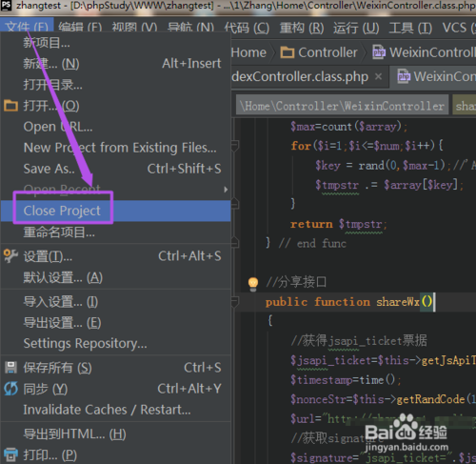This screenshot has width=476, height=464.
Task: Choose 导出到HTML... (H) menu entry
Action: coord(115,434)
